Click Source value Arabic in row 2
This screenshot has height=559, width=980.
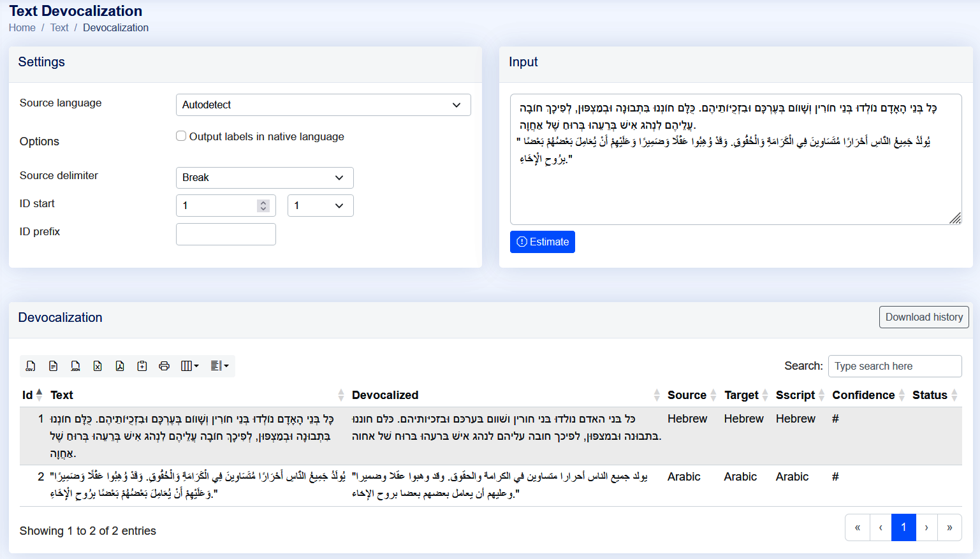684,477
